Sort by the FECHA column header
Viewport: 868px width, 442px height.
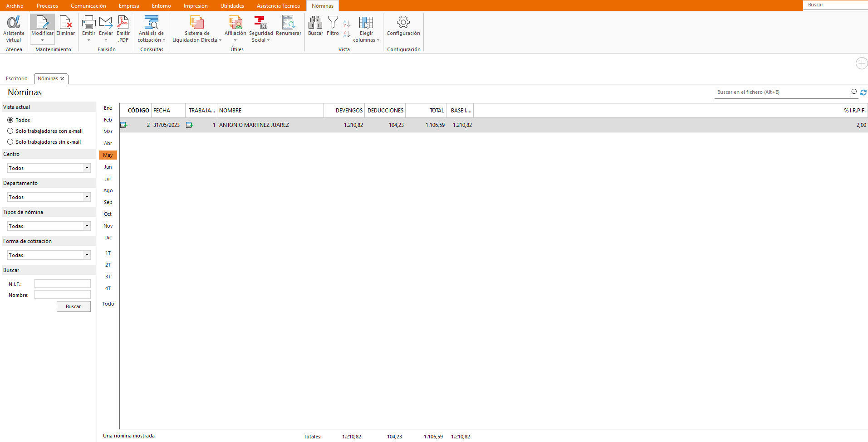[x=168, y=111]
